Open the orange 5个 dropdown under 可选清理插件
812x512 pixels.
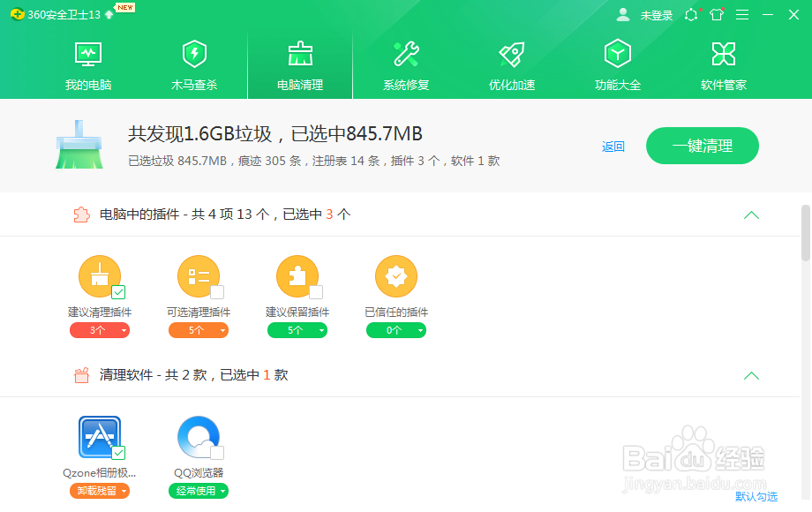coord(199,330)
